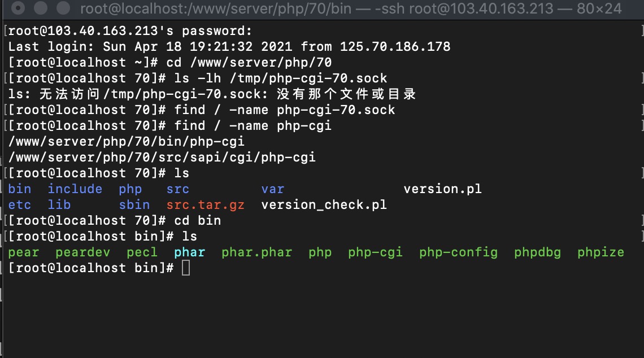Screen dimensions: 644x358
Task: Click the blue 'var' directory name
Action: [x=273, y=189]
